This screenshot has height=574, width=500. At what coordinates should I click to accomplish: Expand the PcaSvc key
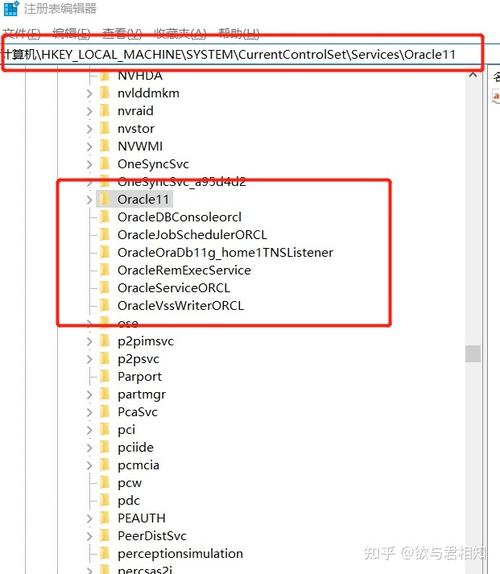89,412
